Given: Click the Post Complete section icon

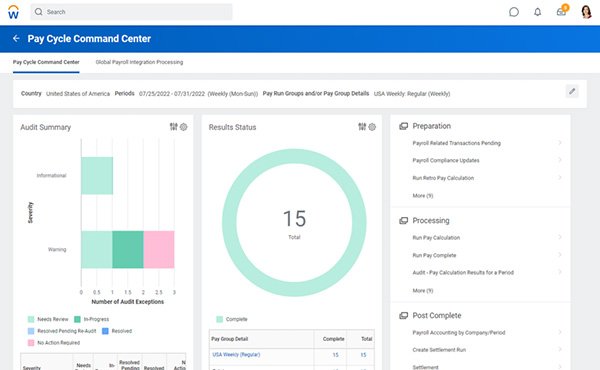Looking at the screenshot, I should tap(403, 315).
